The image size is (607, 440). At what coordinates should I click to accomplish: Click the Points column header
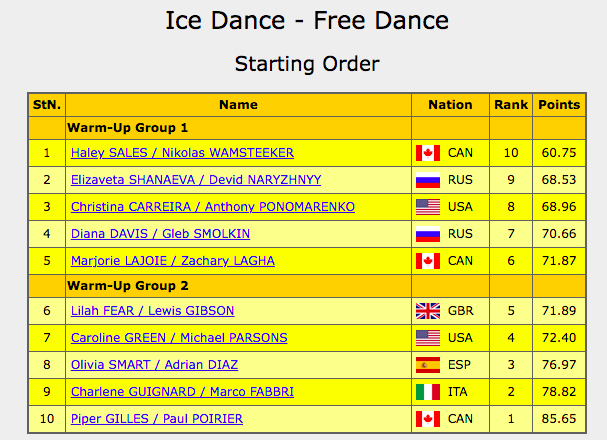pyautogui.click(x=559, y=105)
